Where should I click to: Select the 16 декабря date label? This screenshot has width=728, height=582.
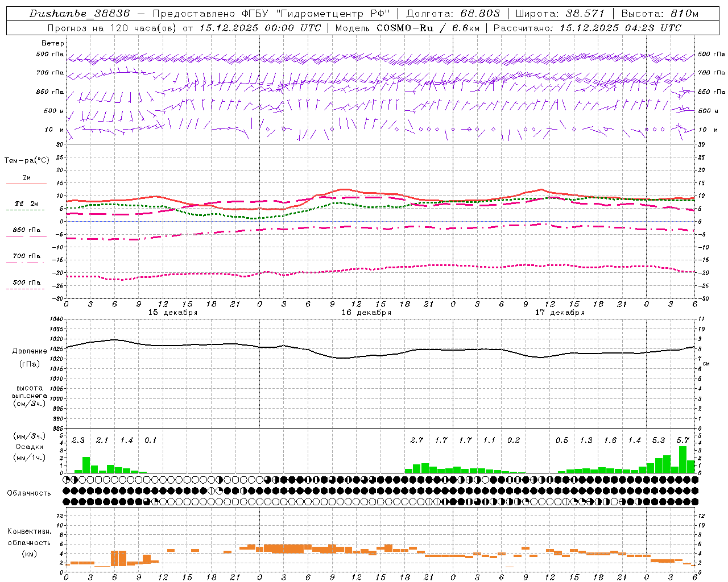[x=366, y=313]
